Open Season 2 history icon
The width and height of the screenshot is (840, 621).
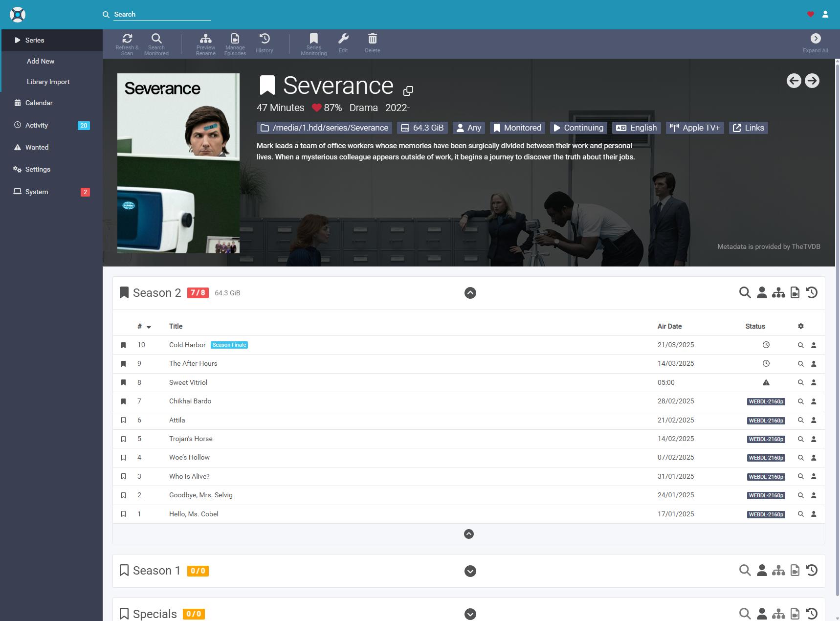pyautogui.click(x=812, y=292)
